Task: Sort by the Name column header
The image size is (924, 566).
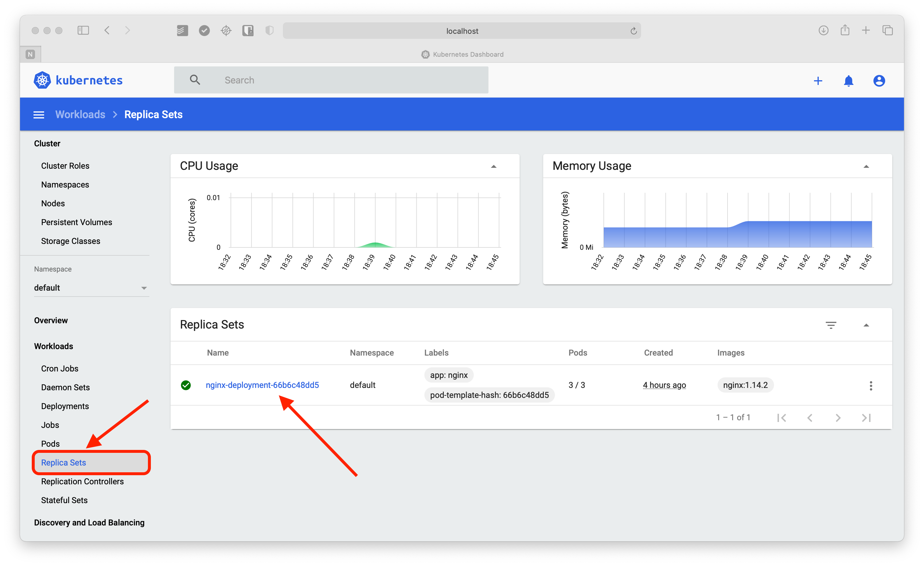Action: tap(218, 353)
